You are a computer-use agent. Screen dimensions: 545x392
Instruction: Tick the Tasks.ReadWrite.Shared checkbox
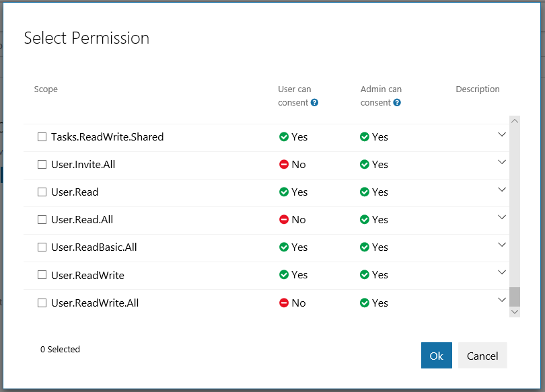click(x=42, y=136)
